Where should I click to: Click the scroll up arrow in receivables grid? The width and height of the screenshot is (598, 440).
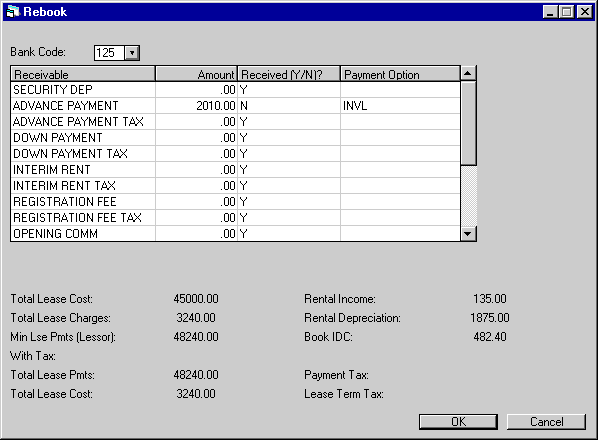pyautogui.click(x=468, y=73)
